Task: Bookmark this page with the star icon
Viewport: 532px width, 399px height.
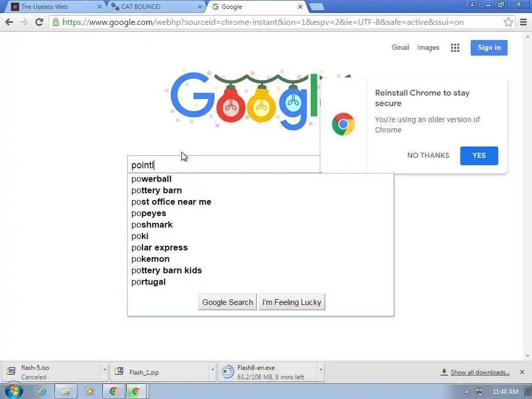Action: [x=508, y=22]
